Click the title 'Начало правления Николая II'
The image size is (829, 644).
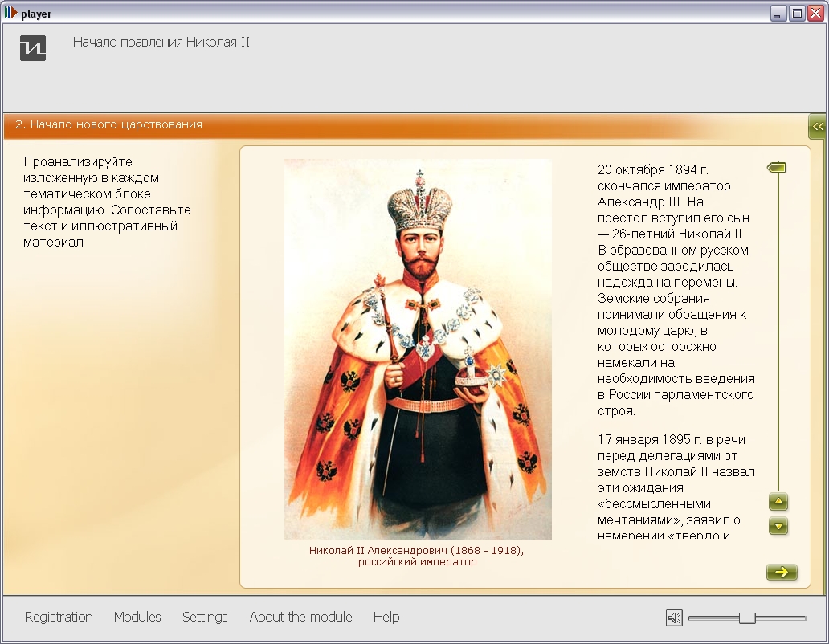(161, 43)
